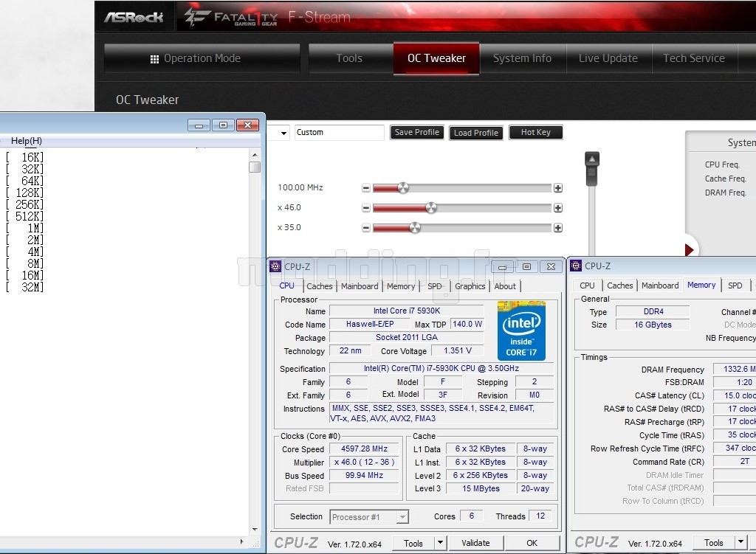Click the title bar icon of the CPU-Z processor window
This screenshot has width=756, height=554.
pos(275,266)
